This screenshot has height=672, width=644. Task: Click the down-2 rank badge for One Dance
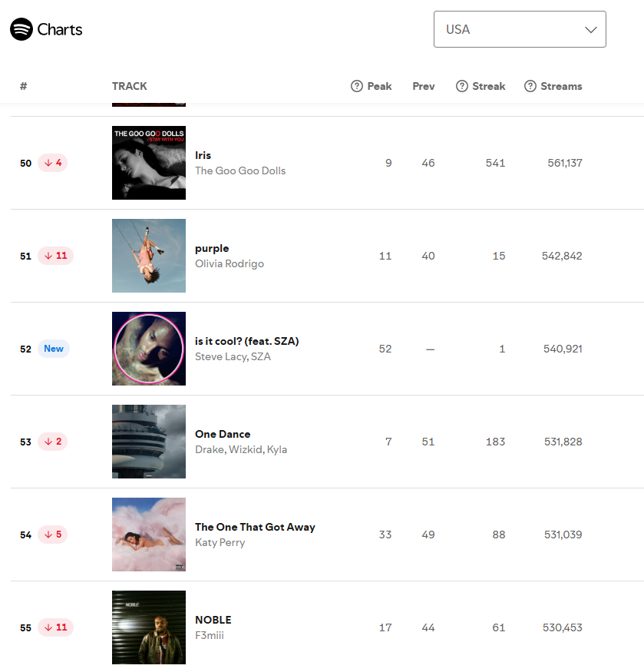coord(53,442)
